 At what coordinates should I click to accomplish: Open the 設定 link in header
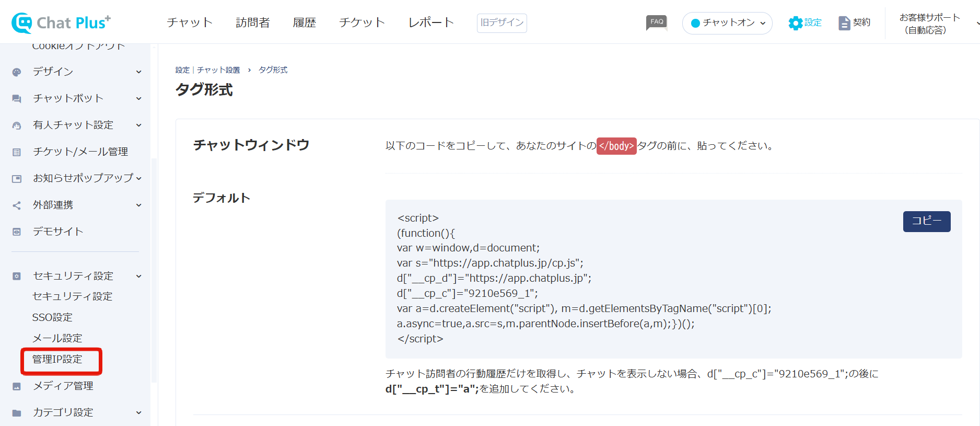pyautogui.click(x=813, y=22)
